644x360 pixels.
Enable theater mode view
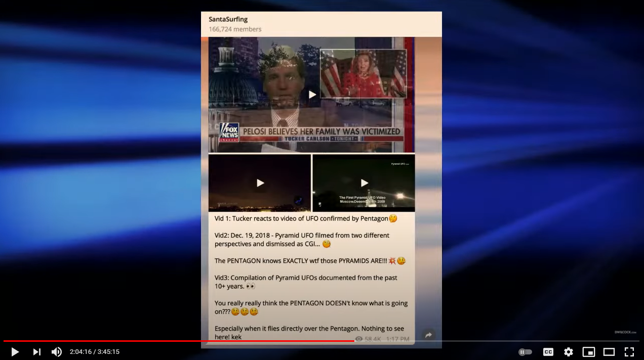point(609,352)
